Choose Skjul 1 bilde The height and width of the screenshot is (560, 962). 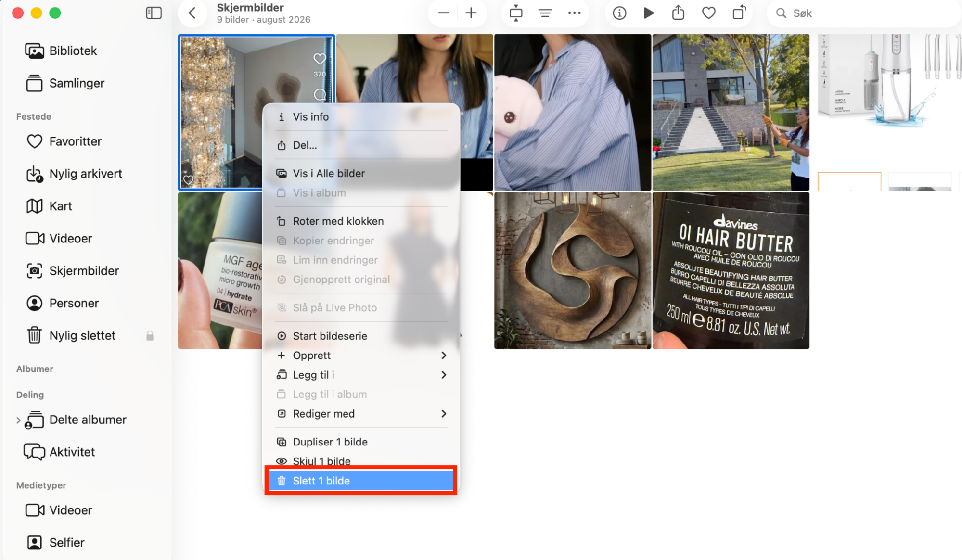click(x=361, y=461)
